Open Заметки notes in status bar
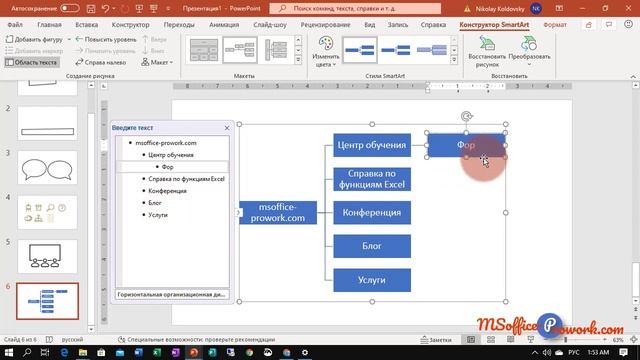The width and height of the screenshot is (640, 360). 436,340
